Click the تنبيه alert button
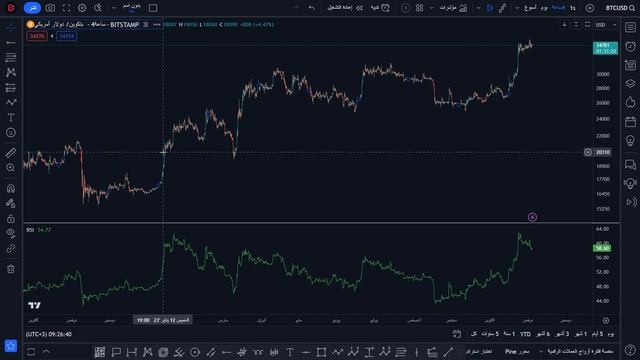Image resolution: width=640 pixels, height=360 pixels. [x=380, y=8]
